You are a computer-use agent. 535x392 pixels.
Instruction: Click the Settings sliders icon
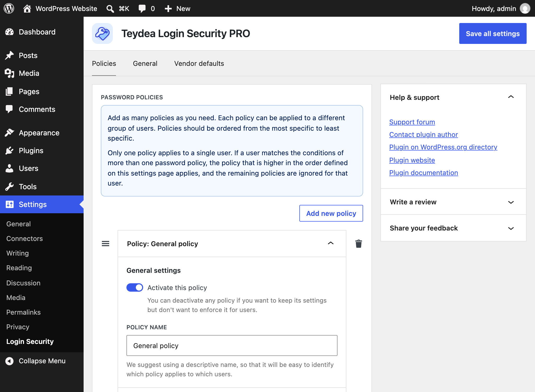[9, 204]
